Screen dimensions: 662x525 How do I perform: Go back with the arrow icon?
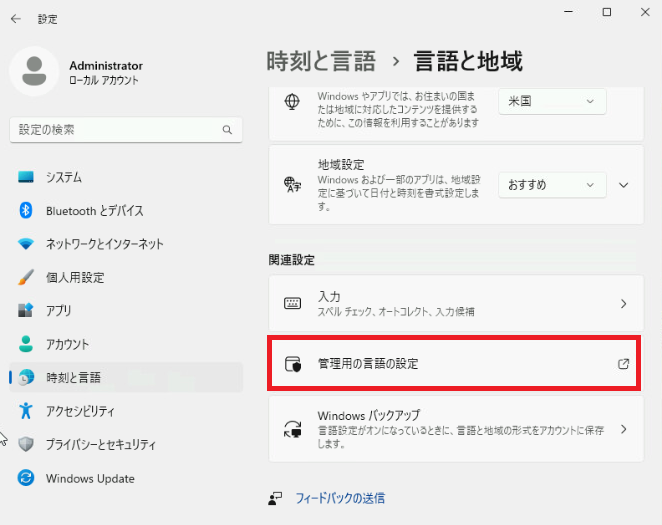click(16, 19)
